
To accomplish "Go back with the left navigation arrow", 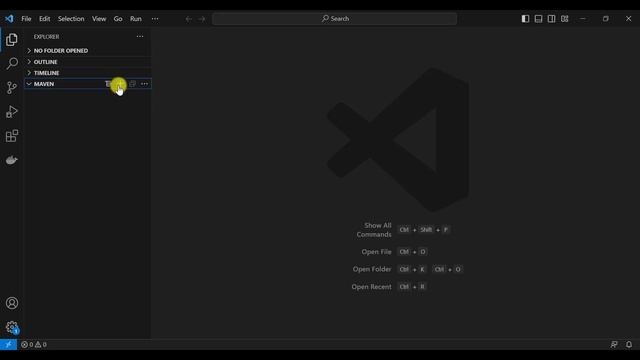I will 188,19.
